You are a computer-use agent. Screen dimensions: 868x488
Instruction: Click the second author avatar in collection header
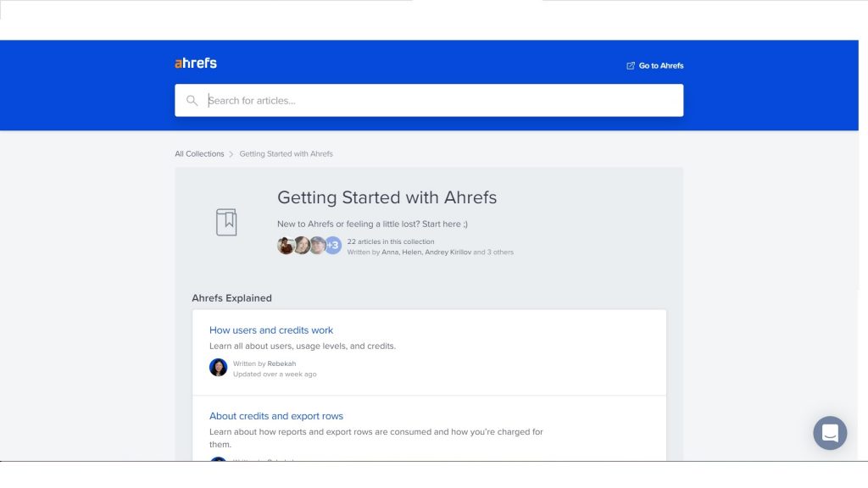[x=302, y=246]
